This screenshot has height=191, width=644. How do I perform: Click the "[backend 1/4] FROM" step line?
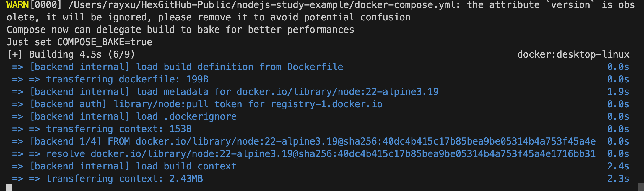pyautogui.click(x=313, y=142)
